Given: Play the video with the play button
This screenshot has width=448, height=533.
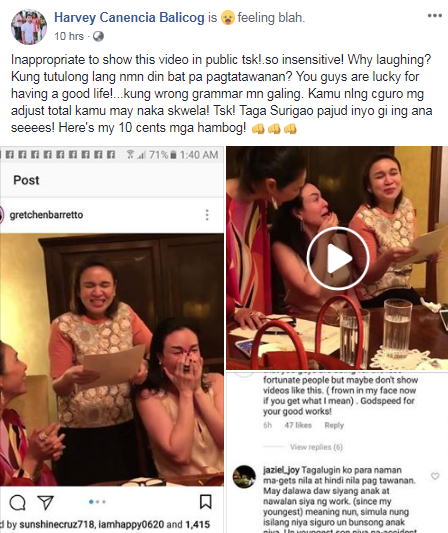Looking at the screenshot, I should point(338,258).
